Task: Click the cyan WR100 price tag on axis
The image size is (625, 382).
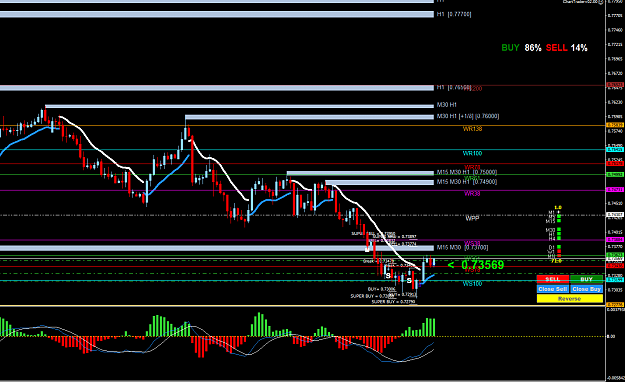Action: click(615, 150)
